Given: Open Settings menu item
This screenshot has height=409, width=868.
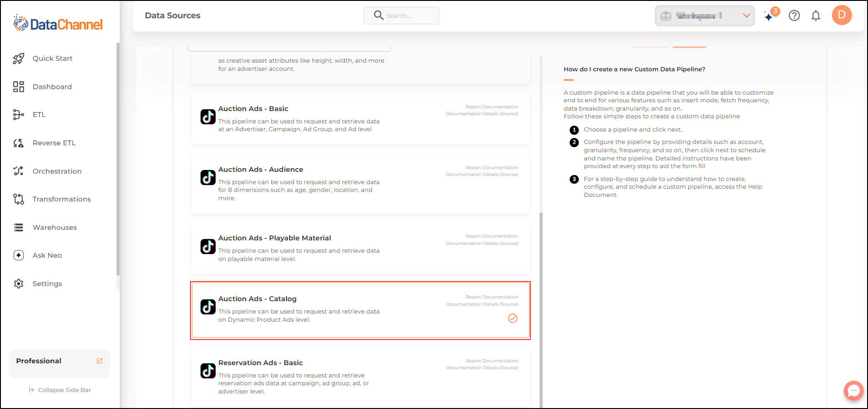Looking at the screenshot, I should pos(47,284).
